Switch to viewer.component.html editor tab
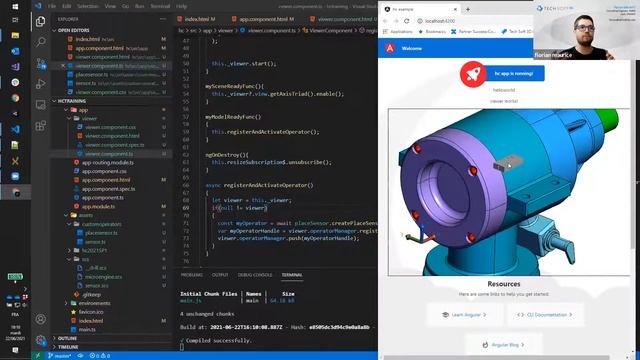This screenshot has width=640, height=360. pyautogui.click(x=345, y=19)
